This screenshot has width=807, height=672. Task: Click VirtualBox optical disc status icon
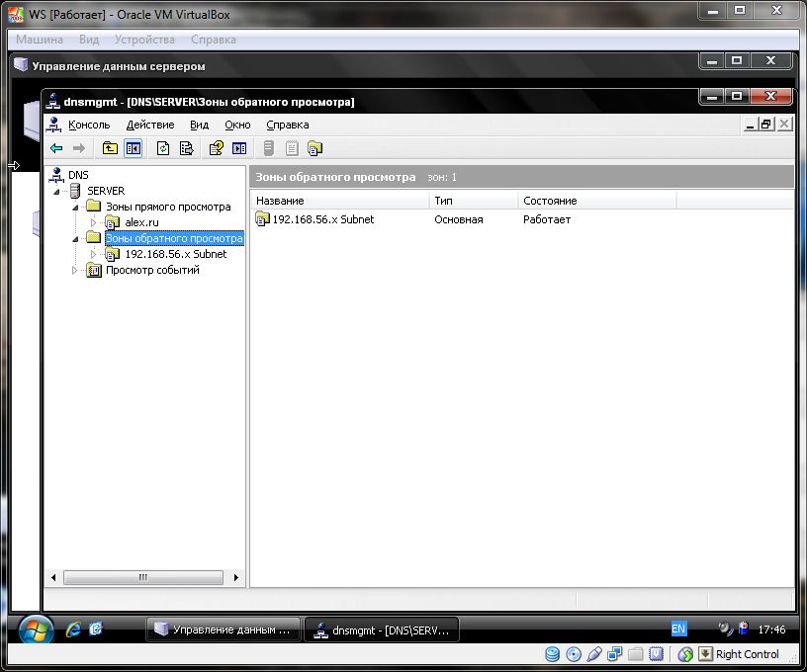pos(574,654)
